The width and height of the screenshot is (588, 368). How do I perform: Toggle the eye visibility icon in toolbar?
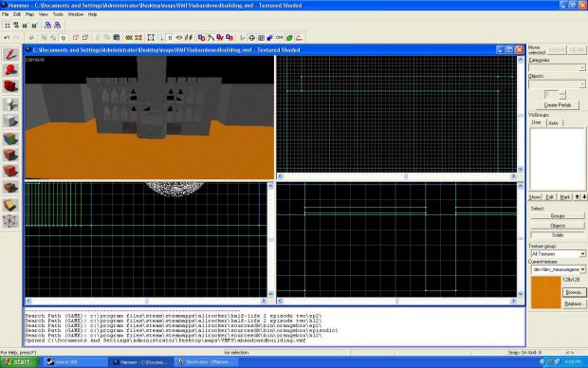coord(179,38)
